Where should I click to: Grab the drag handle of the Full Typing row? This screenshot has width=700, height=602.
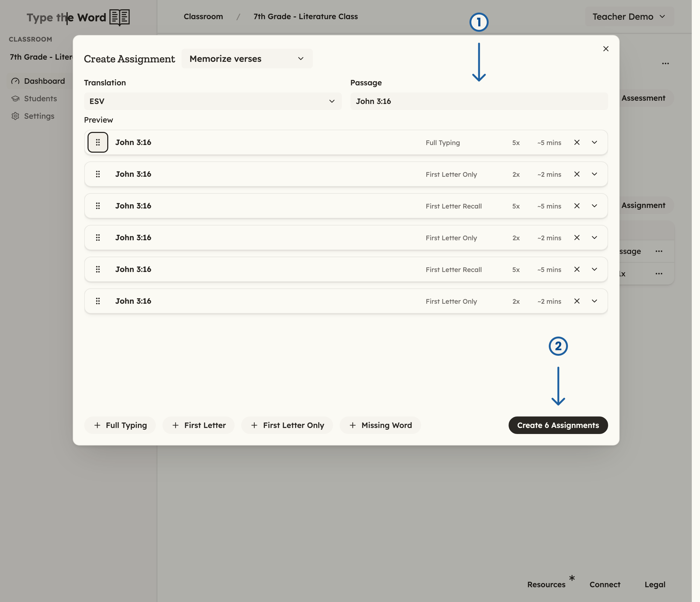[98, 142]
